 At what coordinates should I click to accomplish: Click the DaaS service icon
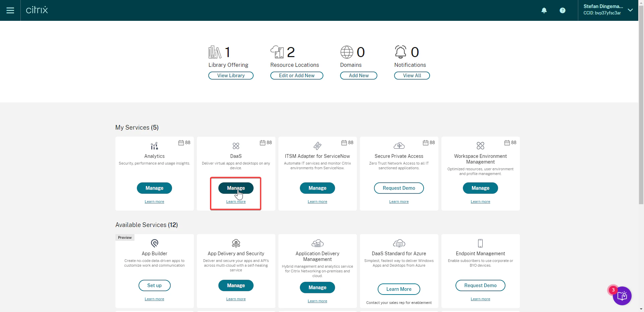tap(236, 146)
